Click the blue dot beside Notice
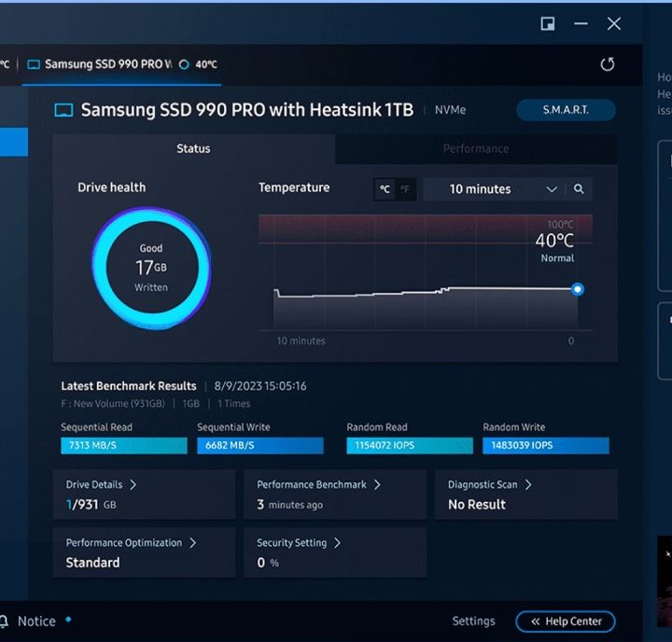 68,619
